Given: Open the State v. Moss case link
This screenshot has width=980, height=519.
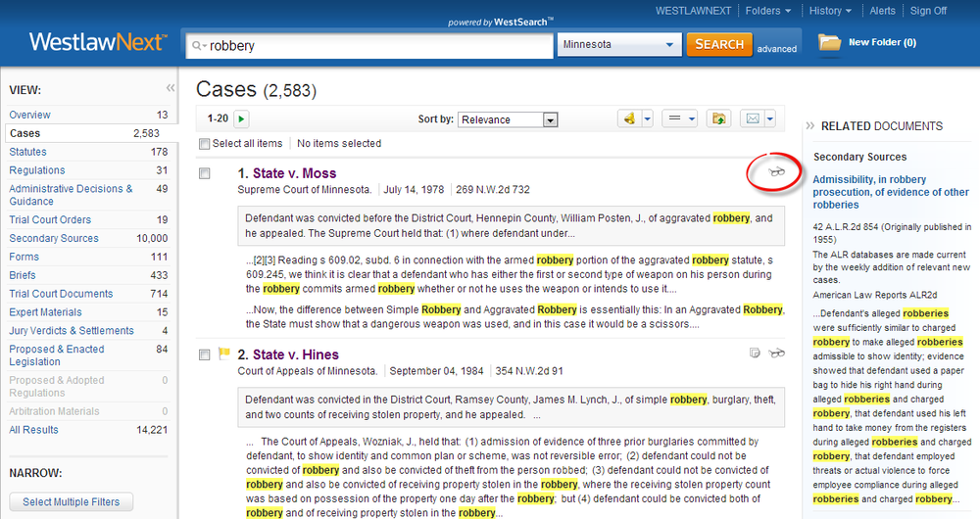Looking at the screenshot, I should click(294, 173).
